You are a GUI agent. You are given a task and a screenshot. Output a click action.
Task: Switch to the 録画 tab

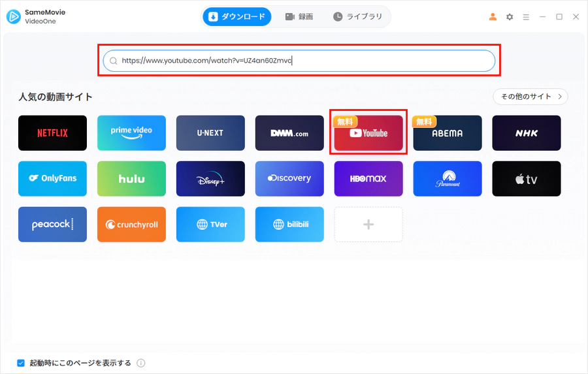click(x=299, y=16)
